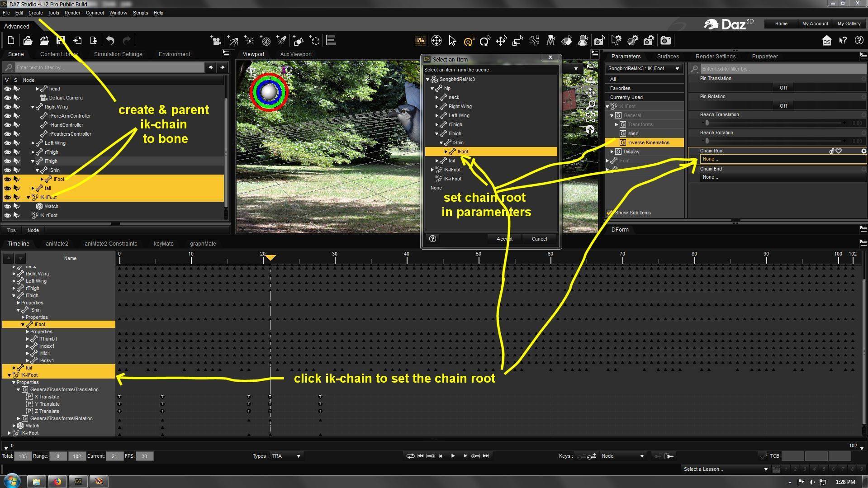Create a new camera
The height and width of the screenshot is (488, 868).
coord(216,41)
